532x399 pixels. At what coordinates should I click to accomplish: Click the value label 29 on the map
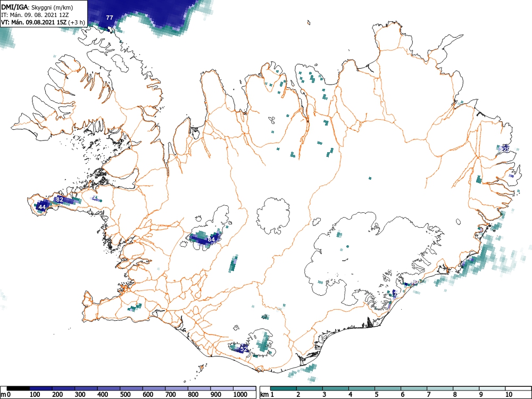coord(506,149)
